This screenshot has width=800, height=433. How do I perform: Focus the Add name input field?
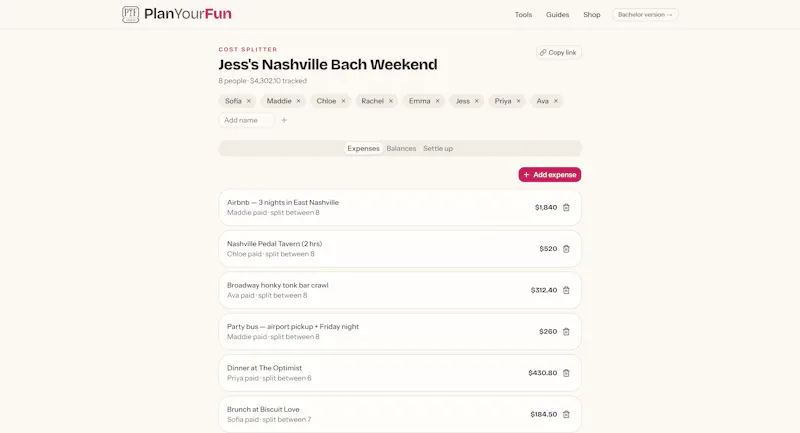[246, 120]
